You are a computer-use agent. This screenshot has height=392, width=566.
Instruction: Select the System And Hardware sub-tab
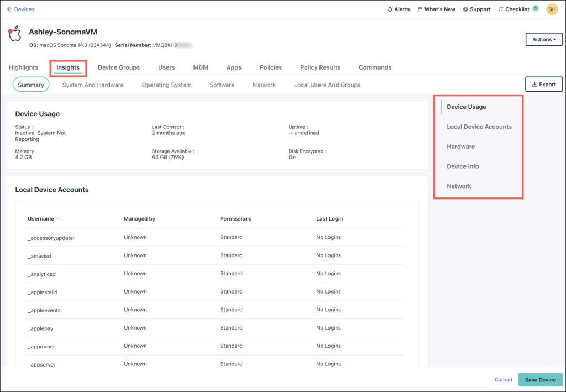93,85
